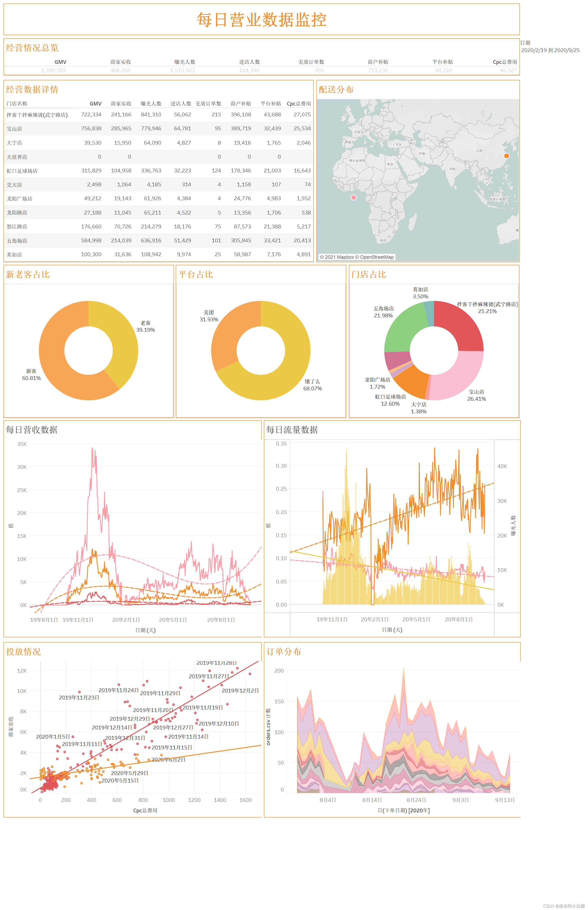Open the Mapbox OpenStreetMap attribution link
Image resolution: width=588 pixels, height=910 pixels.
[357, 257]
